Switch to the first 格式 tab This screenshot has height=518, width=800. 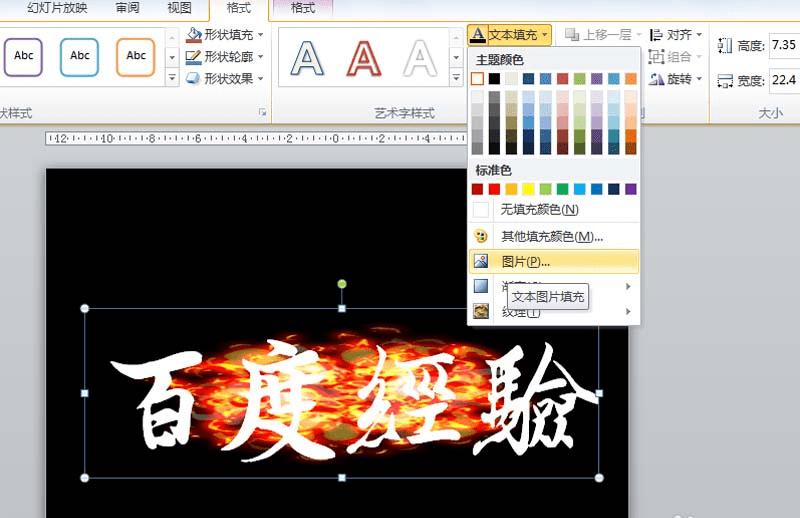[239, 7]
